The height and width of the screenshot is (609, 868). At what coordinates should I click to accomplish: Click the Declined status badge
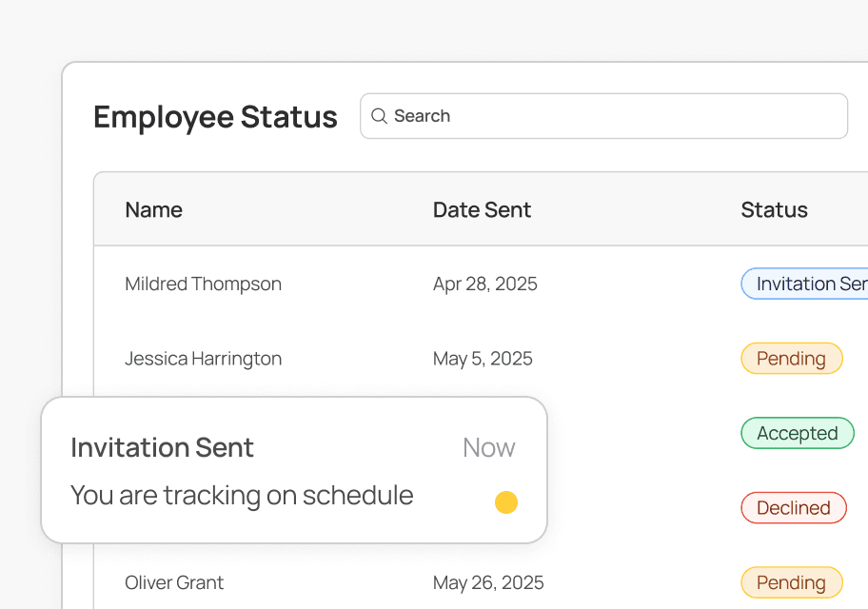point(794,508)
